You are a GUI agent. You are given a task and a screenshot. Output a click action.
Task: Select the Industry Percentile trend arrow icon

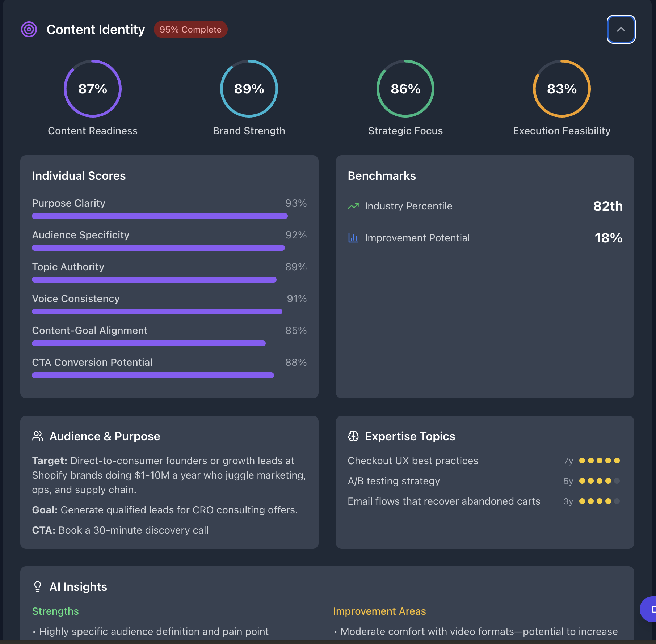click(353, 206)
